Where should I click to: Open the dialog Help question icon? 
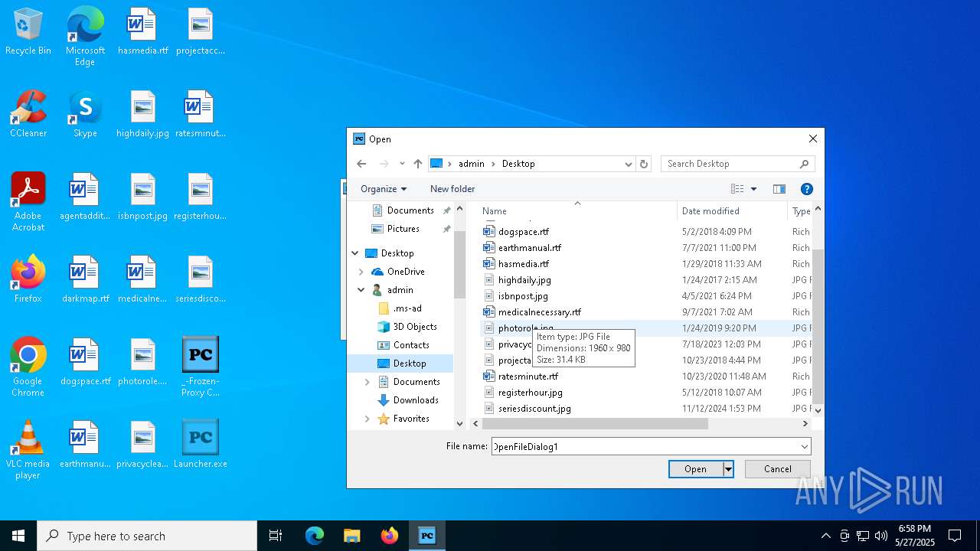(x=806, y=189)
